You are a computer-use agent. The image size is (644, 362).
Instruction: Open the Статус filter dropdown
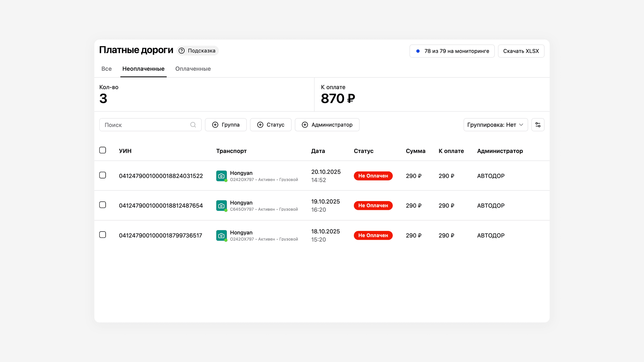pyautogui.click(x=271, y=125)
